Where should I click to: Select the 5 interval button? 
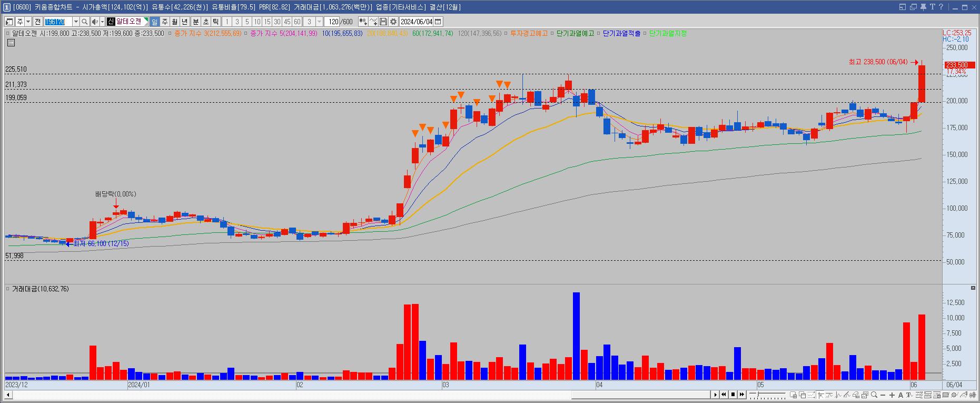(x=247, y=22)
